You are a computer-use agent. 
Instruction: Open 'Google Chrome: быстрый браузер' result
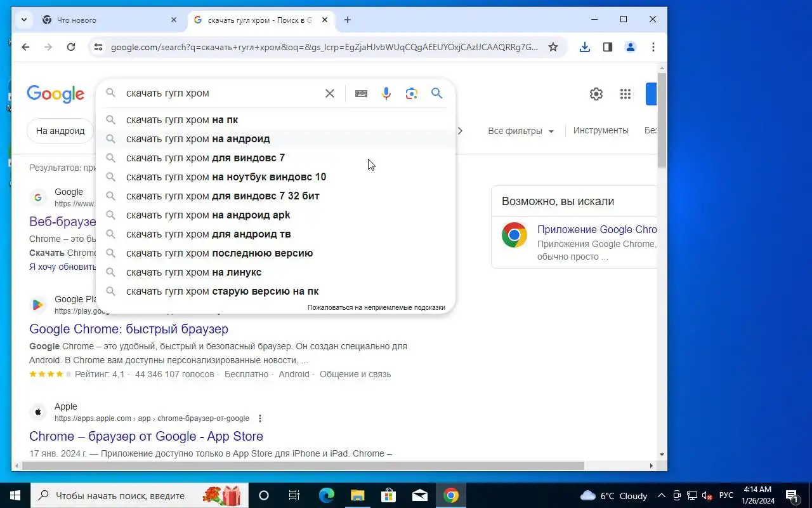[x=129, y=329]
